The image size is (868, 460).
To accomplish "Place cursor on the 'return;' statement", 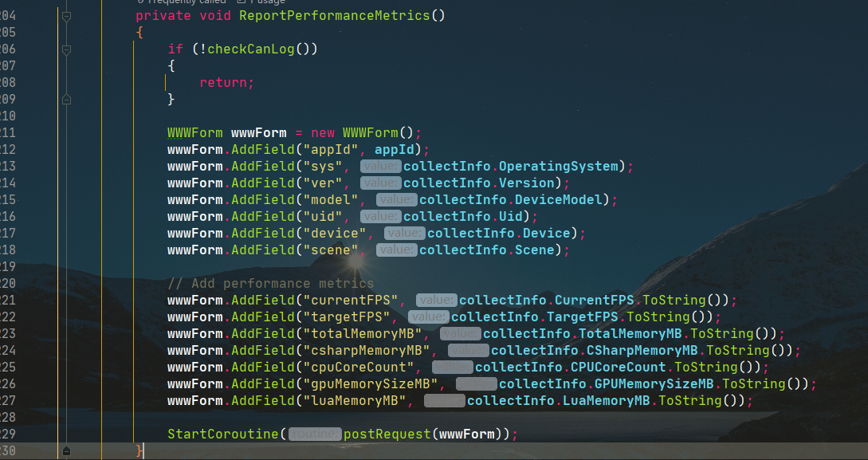I will tap(226, 82).
